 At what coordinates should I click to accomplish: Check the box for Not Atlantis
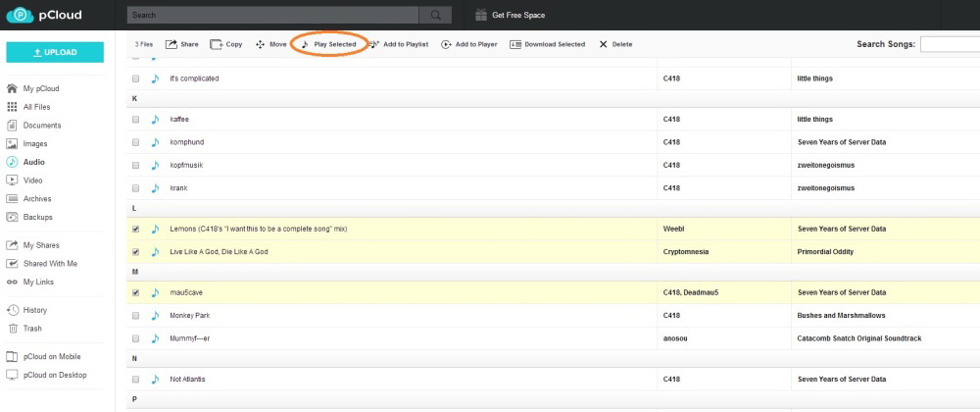(x=135, y=380)
